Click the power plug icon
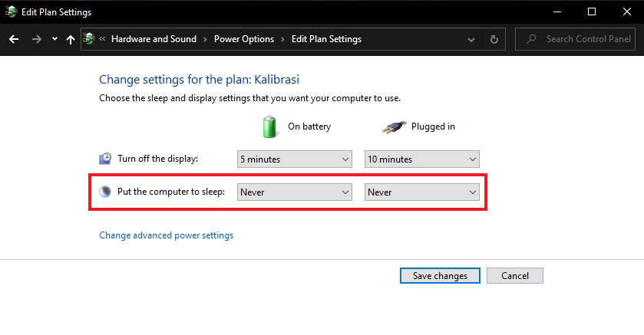 click(395, 126)
